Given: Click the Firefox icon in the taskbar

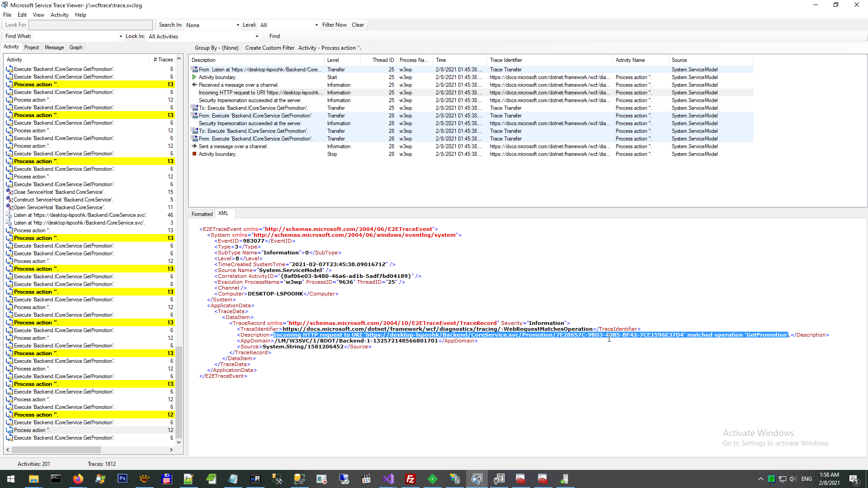Looking at the screenshot, I should 78,479.
